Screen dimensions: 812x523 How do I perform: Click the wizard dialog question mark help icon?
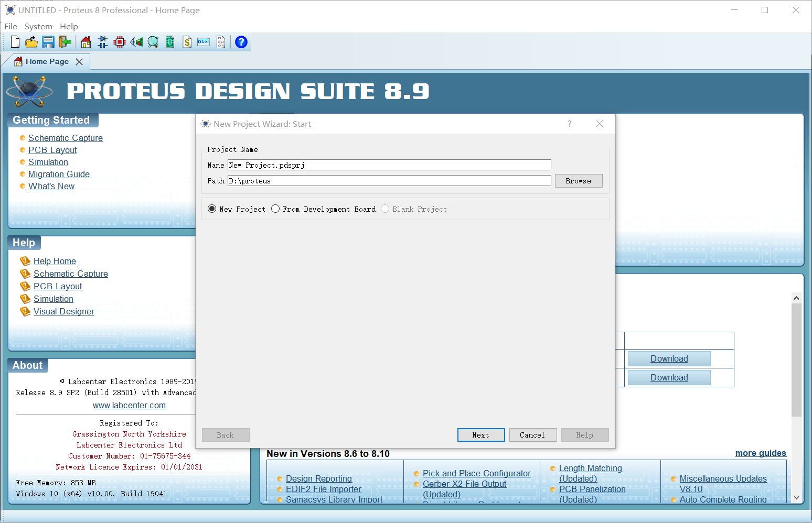pos(570,124)
